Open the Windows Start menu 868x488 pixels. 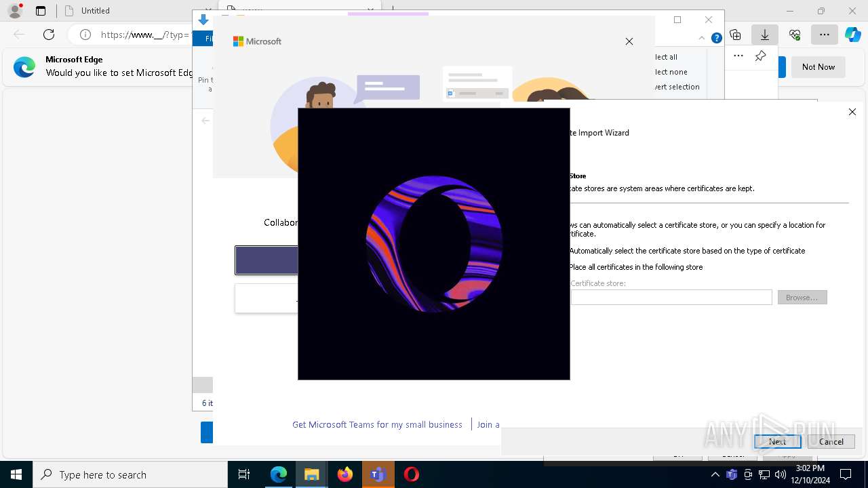(x=16, y=474)
